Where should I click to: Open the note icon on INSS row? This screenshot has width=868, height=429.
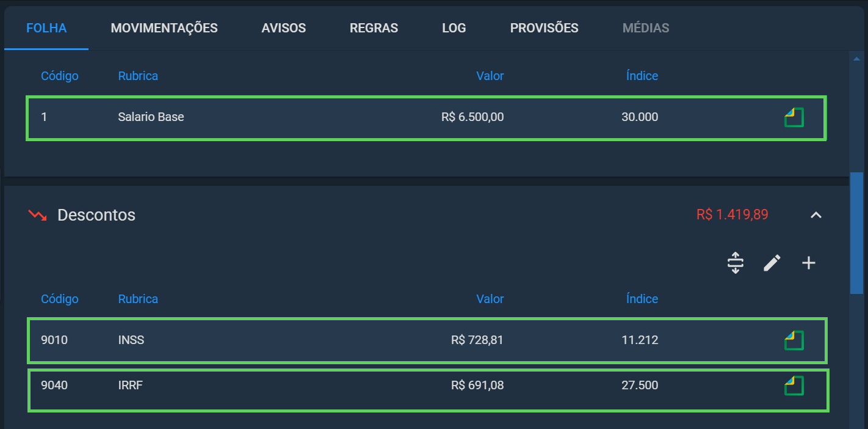(x=794, y=340)
